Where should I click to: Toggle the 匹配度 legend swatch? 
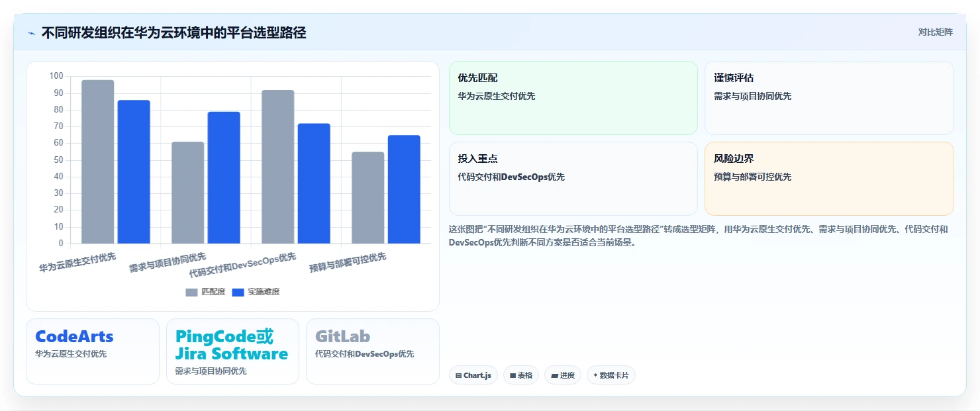pyautogui.click(x=191, y=292)
